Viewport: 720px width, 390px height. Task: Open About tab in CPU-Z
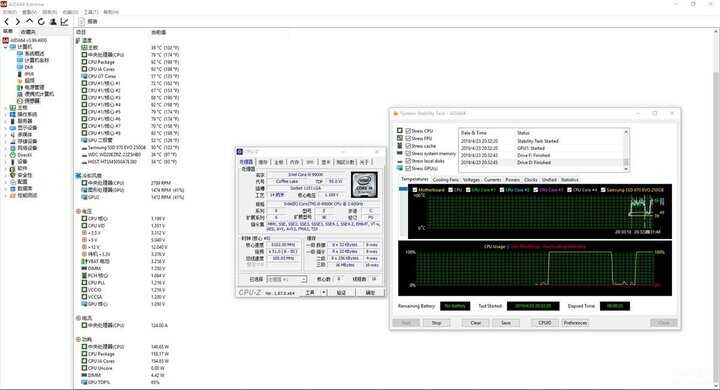364,162
